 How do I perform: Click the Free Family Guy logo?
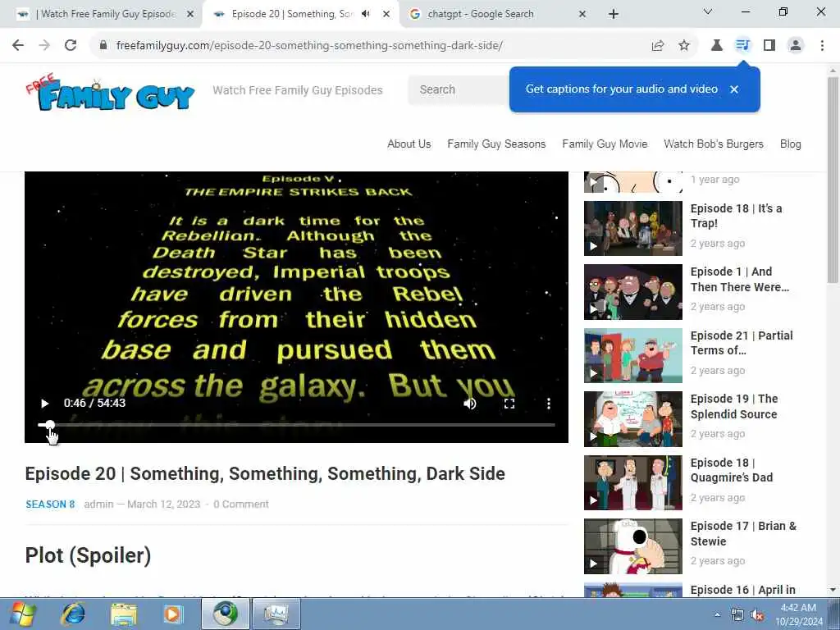pyautogui.click(x=111, y=93)
